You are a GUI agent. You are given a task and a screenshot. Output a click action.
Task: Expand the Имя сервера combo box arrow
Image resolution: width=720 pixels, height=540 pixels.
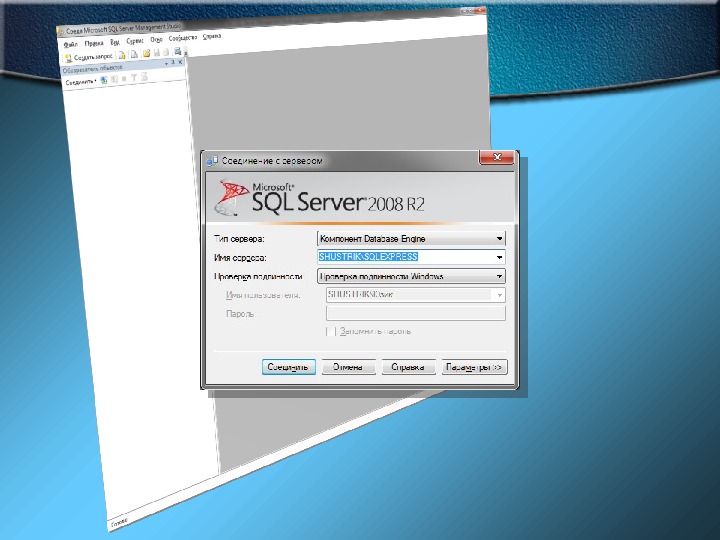tap(499, 257)
